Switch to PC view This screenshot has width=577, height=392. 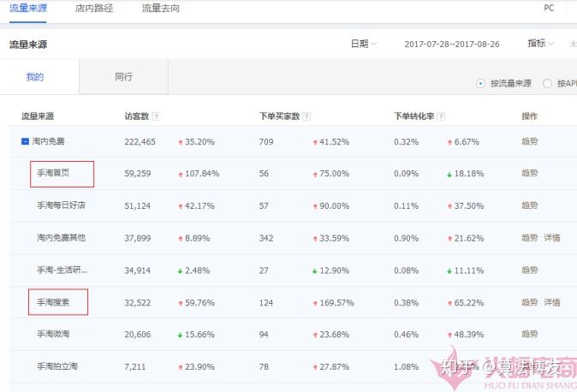point(549,8)
